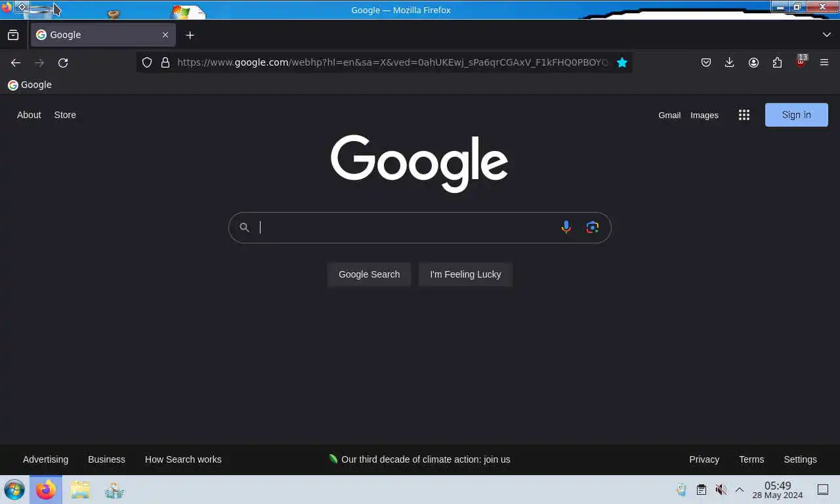Image resolution: width=840 pixels, height=504 pixels.
Task: Open the Store link
Action: point(65,115)
